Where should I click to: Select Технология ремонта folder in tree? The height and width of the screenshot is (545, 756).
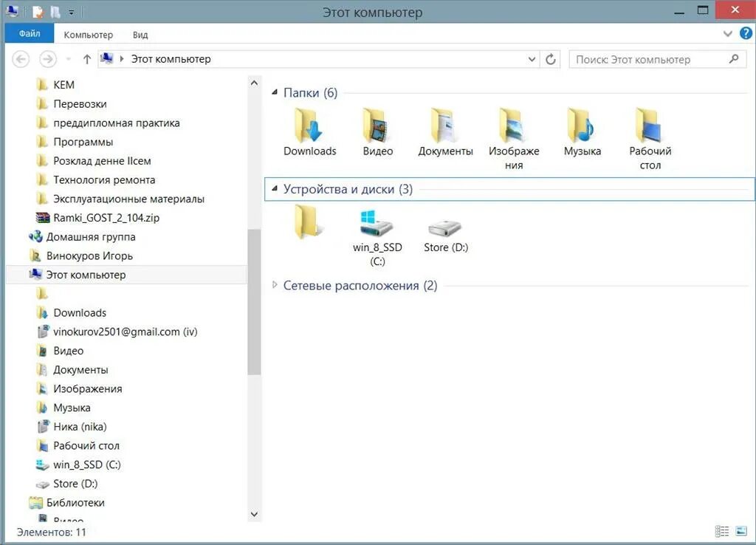tap(104, 180)
